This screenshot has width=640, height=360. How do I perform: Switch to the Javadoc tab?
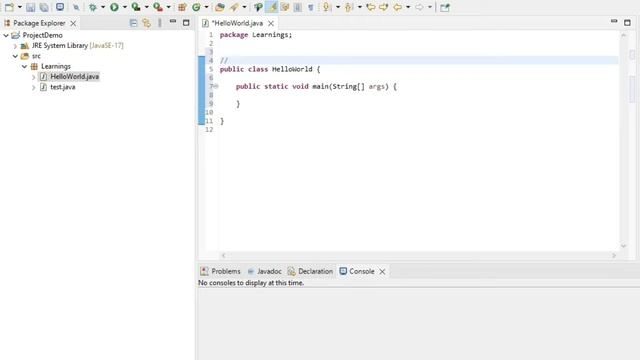264,271
